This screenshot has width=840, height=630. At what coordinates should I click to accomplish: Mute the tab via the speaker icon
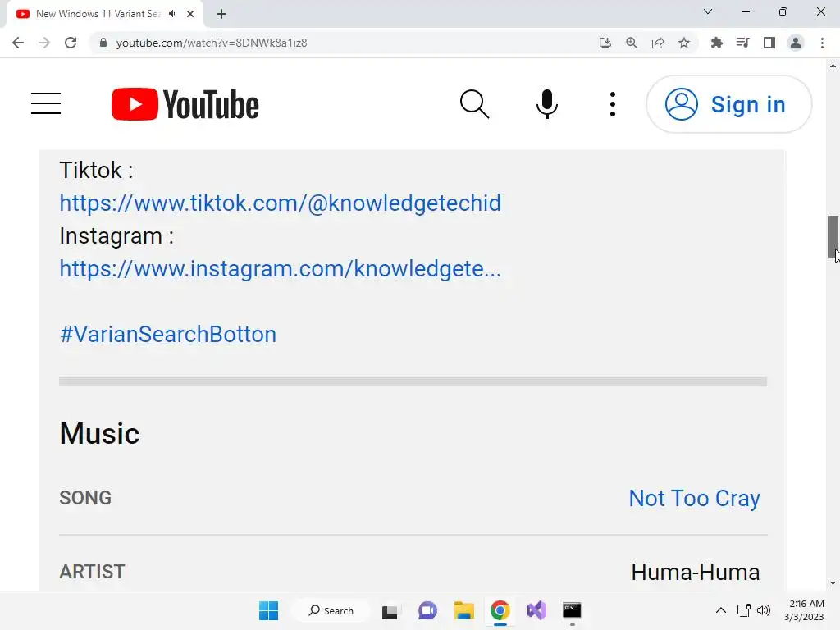172,14
